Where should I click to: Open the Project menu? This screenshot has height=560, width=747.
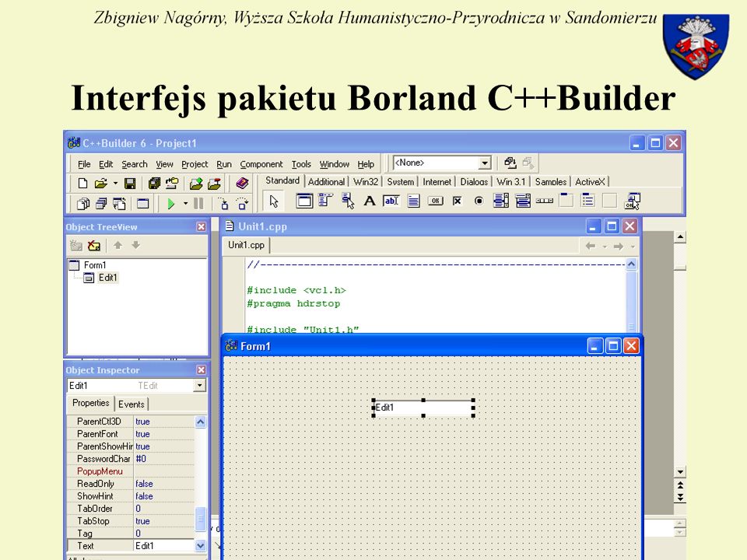point(195,164)
